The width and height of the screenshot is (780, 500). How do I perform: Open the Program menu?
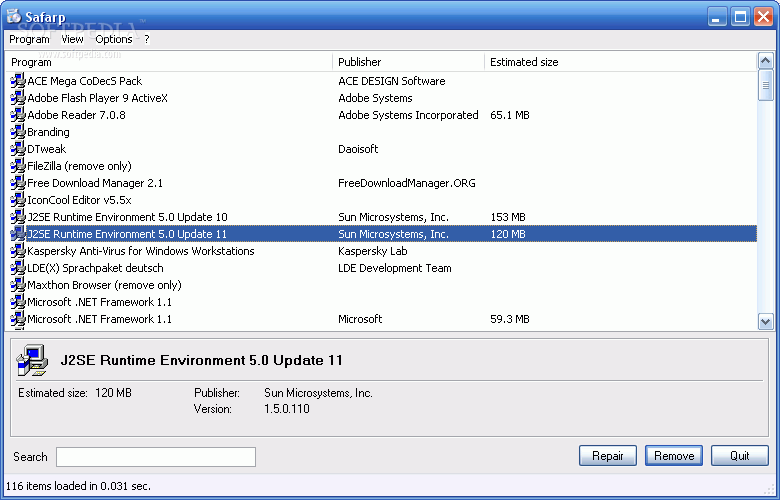(29, 39)
